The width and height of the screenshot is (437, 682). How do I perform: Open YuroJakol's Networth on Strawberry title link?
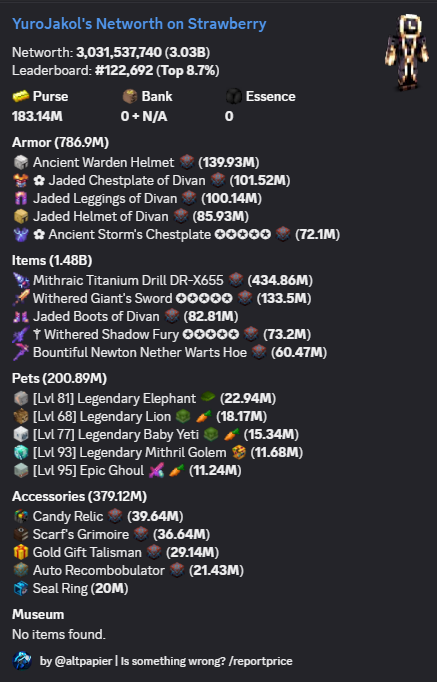pyautogui.click(x=139, y=24)
